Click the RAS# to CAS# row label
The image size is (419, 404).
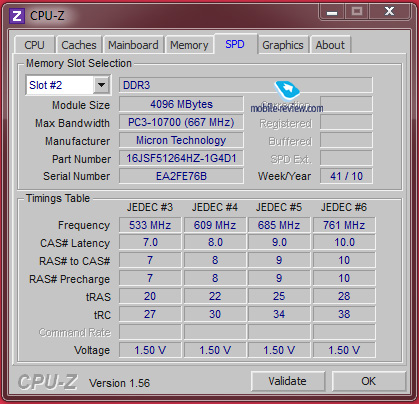[74, 261]
